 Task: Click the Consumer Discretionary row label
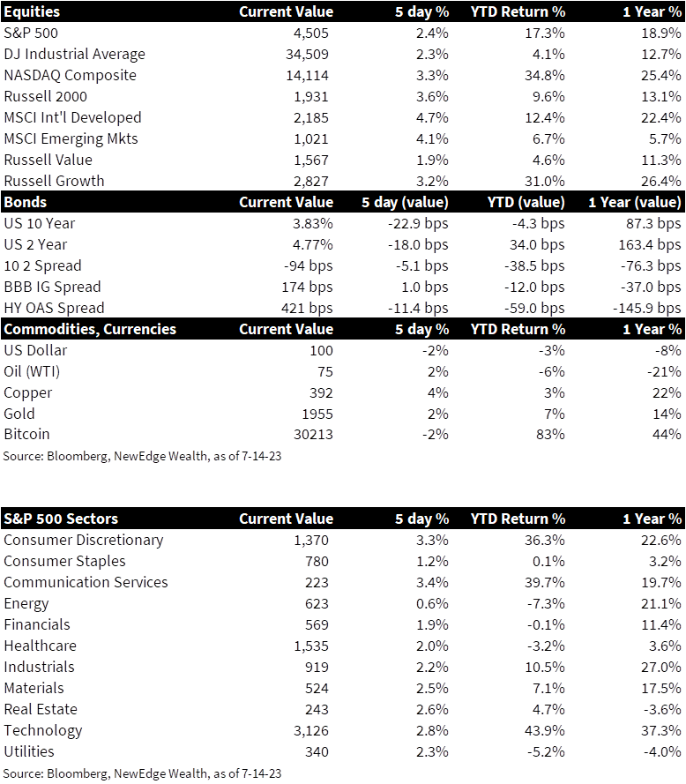pyautogui.click(x=84, y=540)
